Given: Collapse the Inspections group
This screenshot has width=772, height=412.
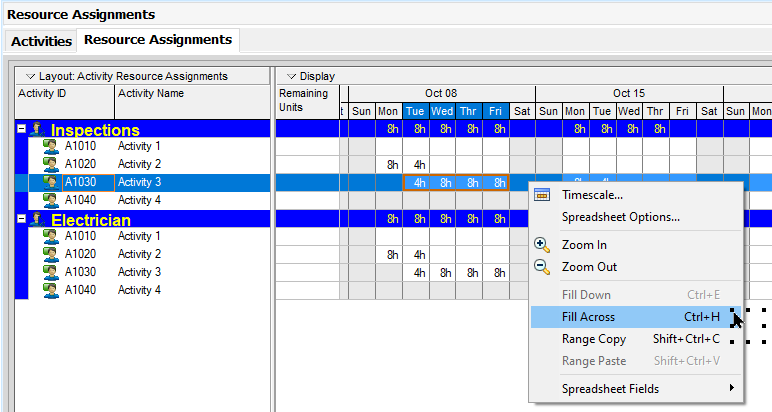Looking at the screenshot, I should click(22, 129).
